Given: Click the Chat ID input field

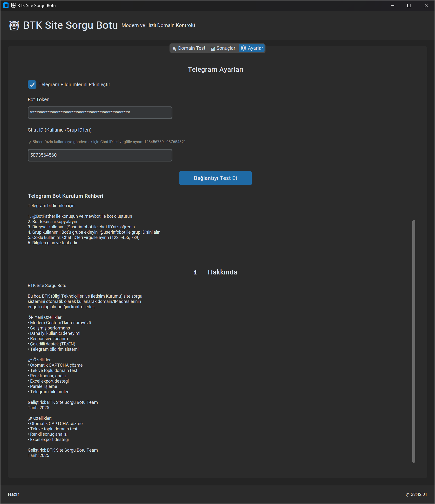Looking at the screenshot, I should (x=100, y=155).
